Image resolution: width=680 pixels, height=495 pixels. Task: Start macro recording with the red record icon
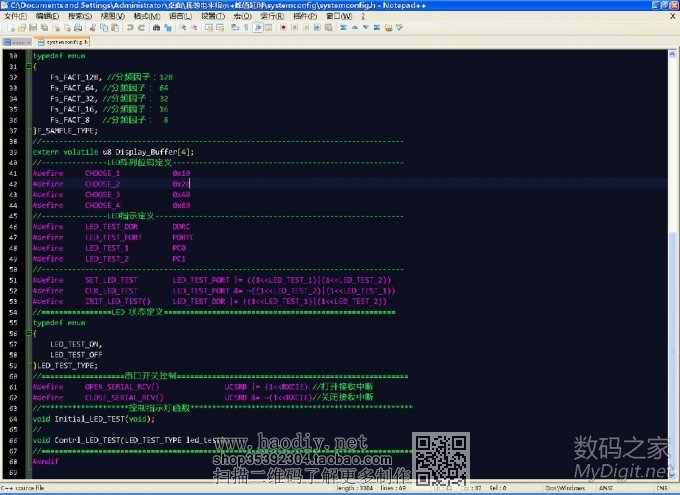point(283,29)
